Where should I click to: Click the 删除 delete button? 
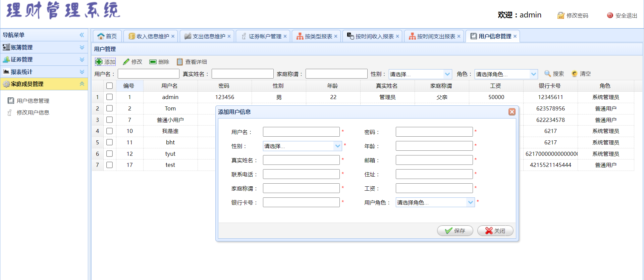tap(159, 62)
